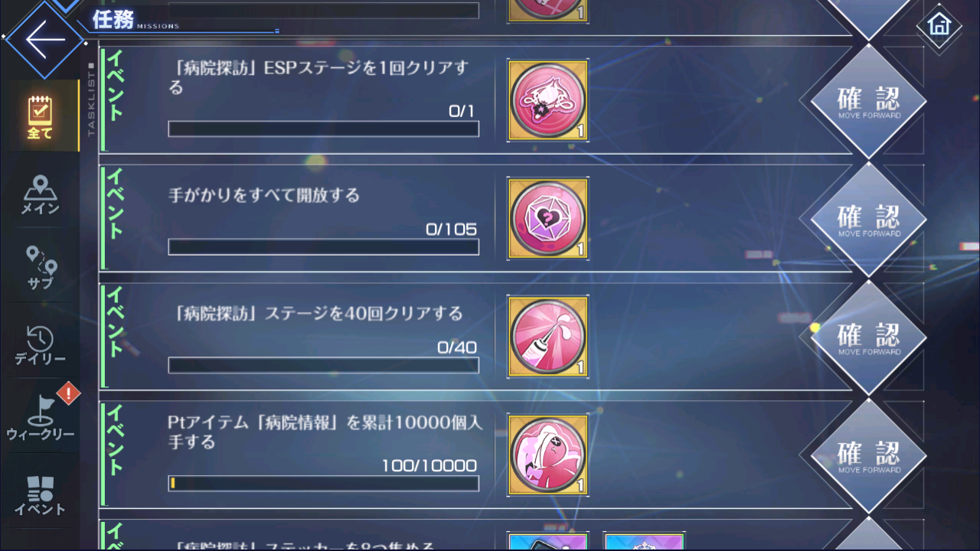Switch to the サブ sub missions tab

click(40, 268)
